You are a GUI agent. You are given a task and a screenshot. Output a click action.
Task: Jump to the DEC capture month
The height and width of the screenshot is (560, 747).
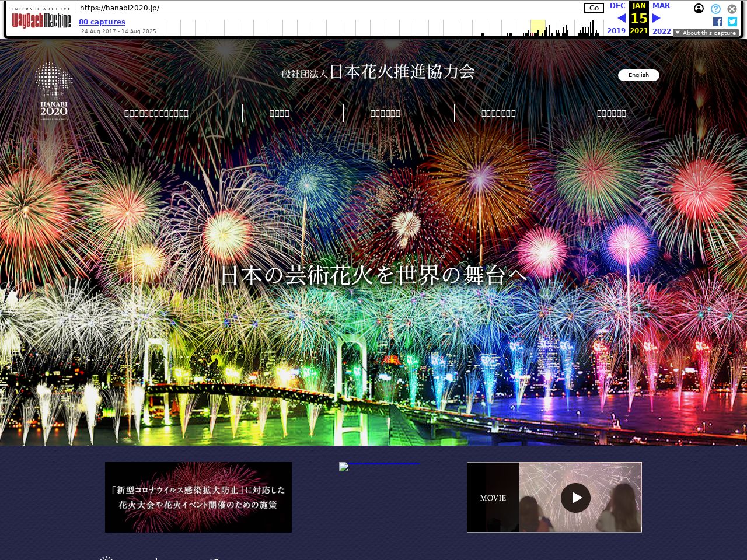pyautogui.click(x=617, y=6)
